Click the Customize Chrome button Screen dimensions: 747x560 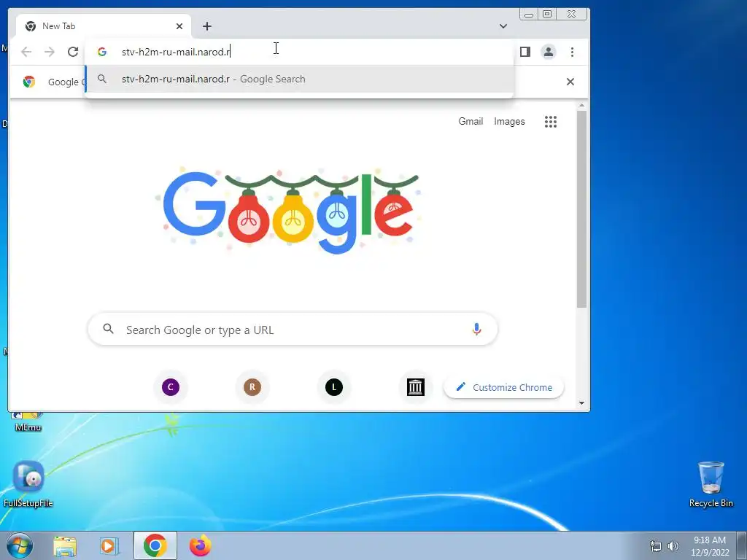pyautogui.click(x=503, y=387)
